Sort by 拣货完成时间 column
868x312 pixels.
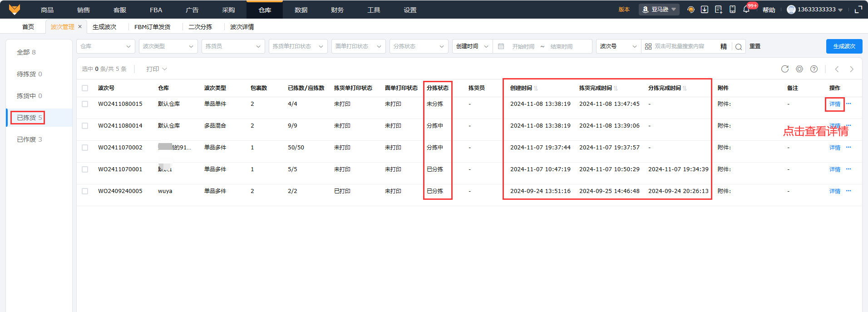[x=616, y=88]
